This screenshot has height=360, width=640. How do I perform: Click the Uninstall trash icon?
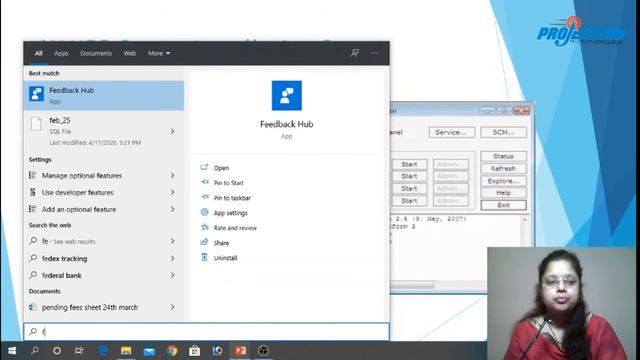click(204, 257)
